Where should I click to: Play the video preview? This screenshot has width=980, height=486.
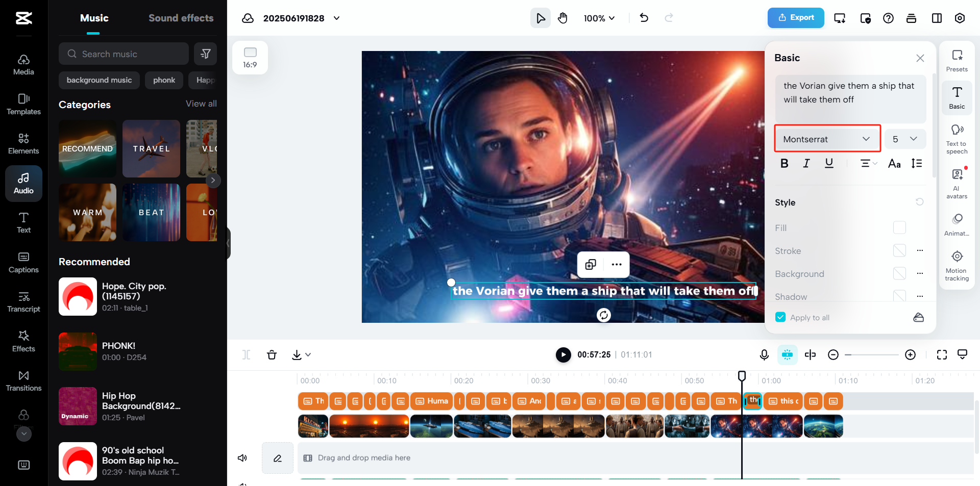(x=563, y=354)
